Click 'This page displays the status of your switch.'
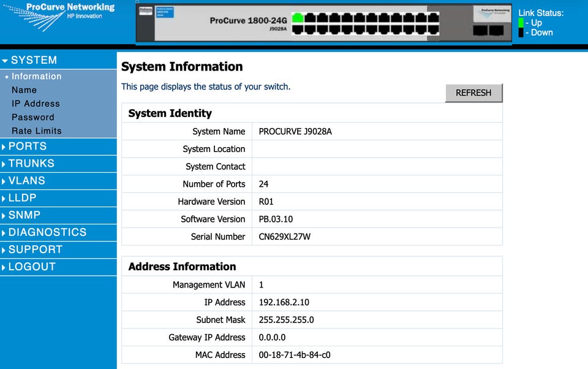The width and height of the screenshot is (588, 369). (206, 86)
